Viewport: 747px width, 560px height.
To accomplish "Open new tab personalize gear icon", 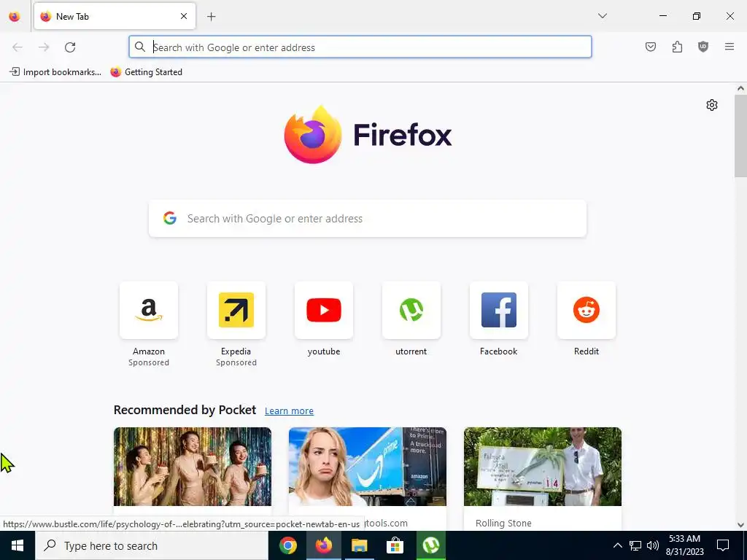I will 712,105.
